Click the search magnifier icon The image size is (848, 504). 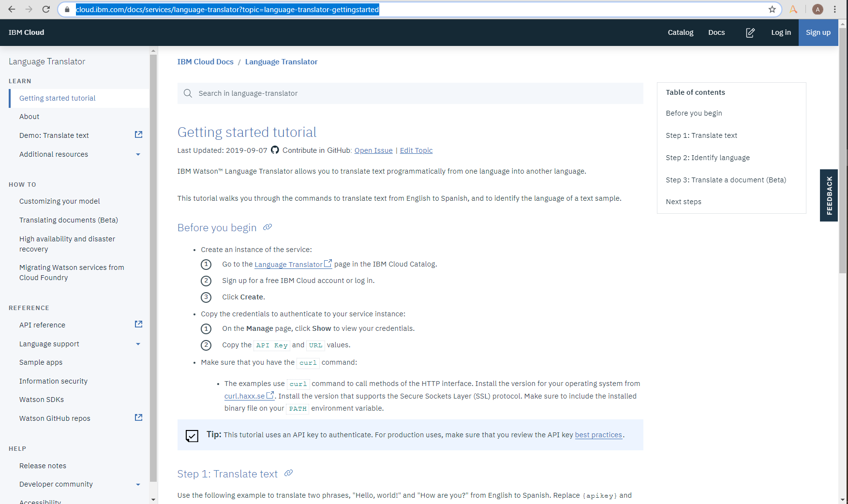tap(188, 93)
